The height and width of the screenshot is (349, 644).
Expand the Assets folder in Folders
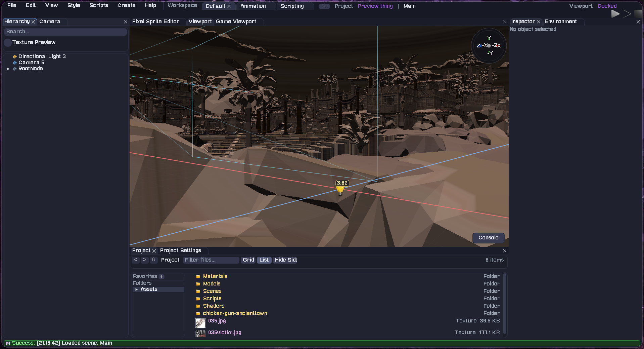pyautogui.click(x=137, y=289)
